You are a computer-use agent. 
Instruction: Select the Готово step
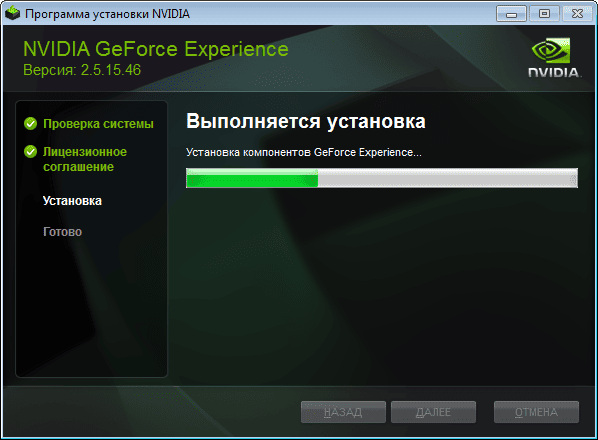63,232
